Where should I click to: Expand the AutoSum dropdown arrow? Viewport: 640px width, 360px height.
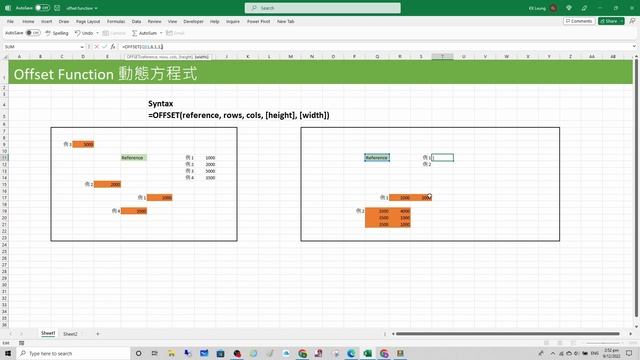click(x=161, y=33)
